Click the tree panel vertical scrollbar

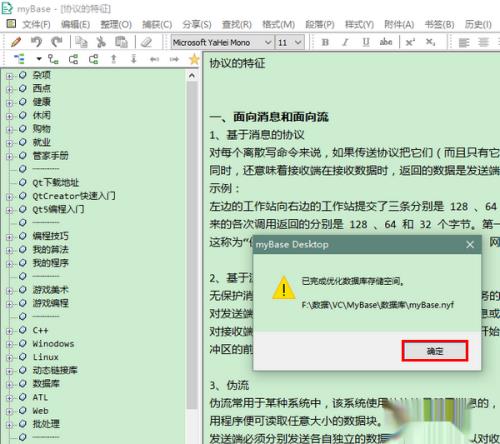tap(192, 245)
